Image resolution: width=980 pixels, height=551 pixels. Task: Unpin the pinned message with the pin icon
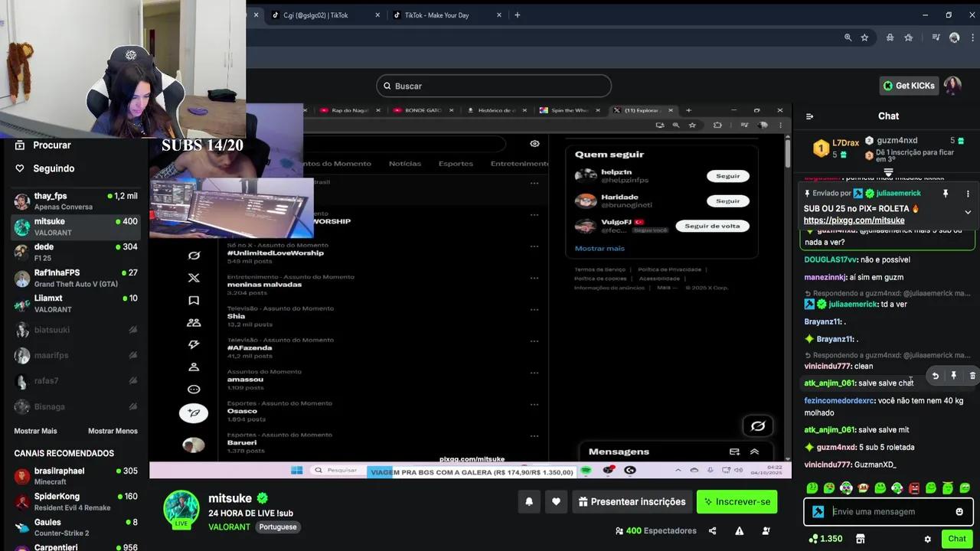(x=946, y=194)
